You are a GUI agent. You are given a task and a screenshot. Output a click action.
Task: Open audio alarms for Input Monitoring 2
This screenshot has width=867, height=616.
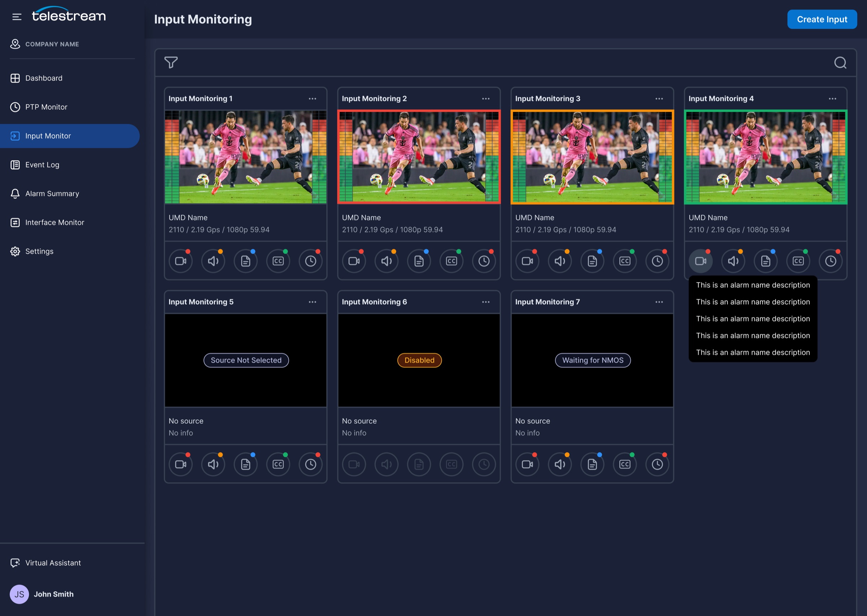[386, 261]
